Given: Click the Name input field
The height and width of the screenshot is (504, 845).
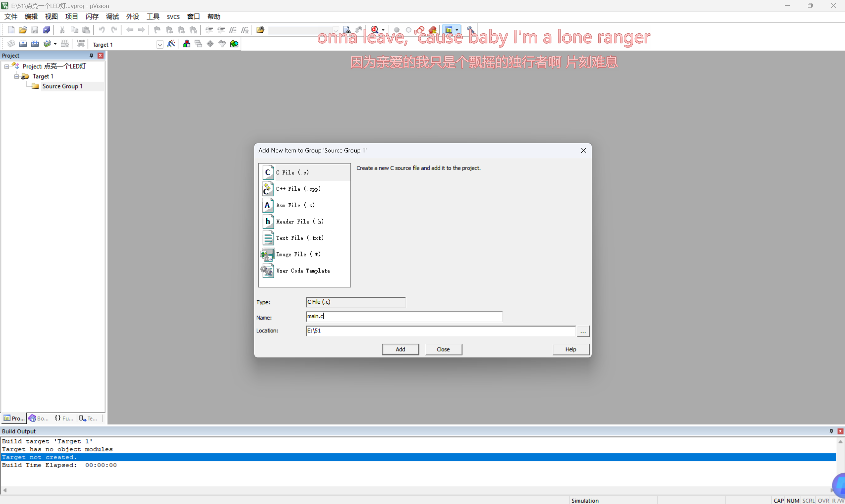Looking at the screenshot, I should click(x=404, y=317).
